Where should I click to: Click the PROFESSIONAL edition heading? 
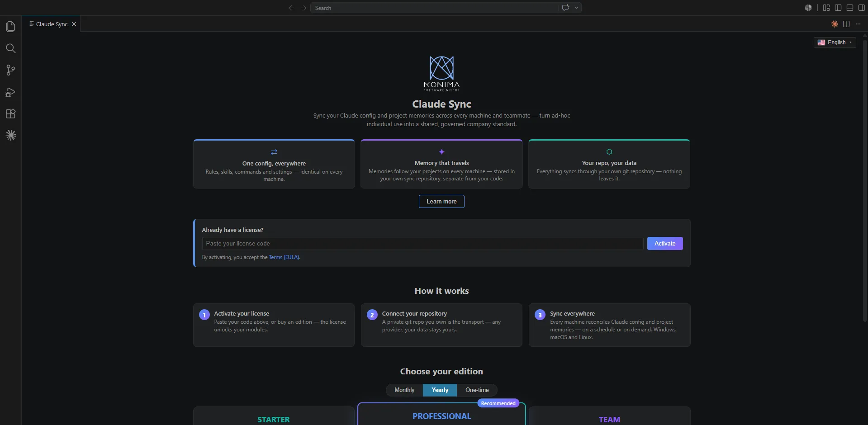(442, 416)
